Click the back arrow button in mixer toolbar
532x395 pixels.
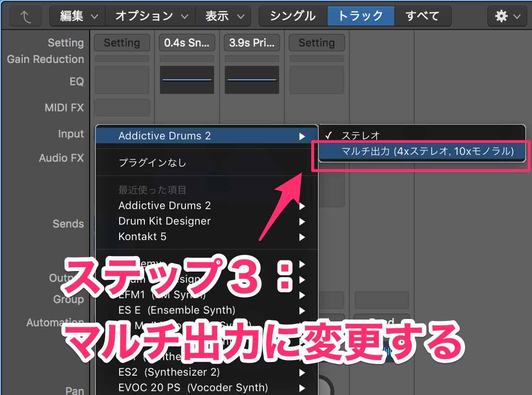26,16
